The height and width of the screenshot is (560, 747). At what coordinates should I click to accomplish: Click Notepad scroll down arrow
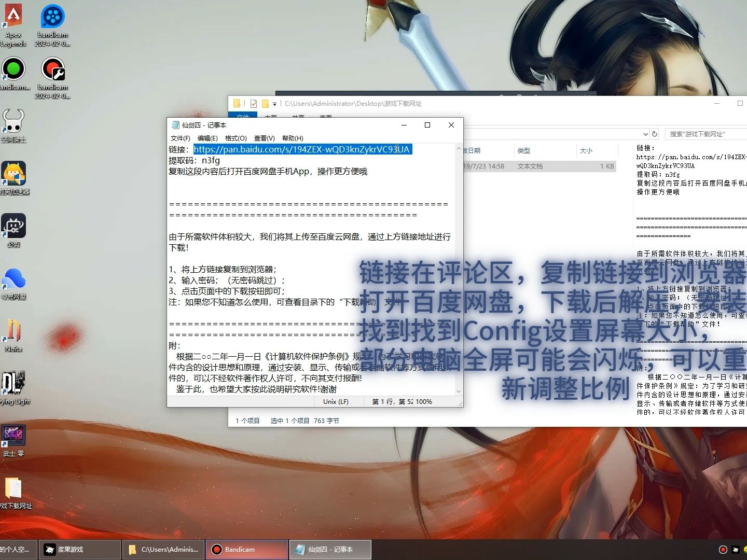coord(459,391)
